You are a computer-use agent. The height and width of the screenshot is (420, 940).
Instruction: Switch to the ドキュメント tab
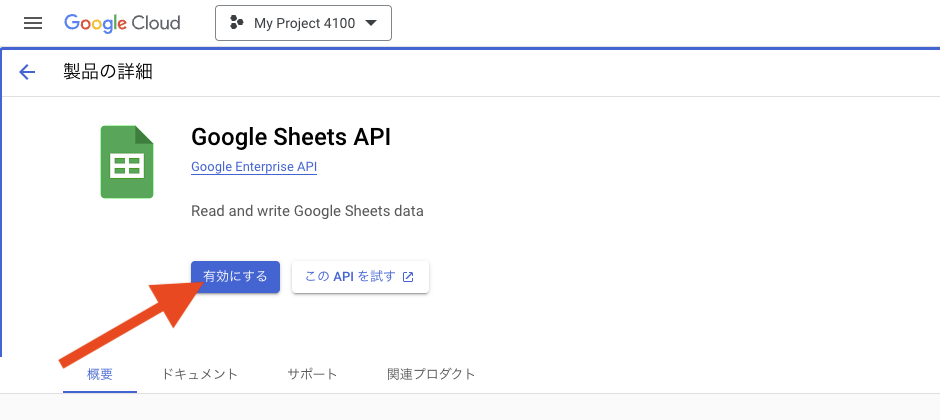200,374
